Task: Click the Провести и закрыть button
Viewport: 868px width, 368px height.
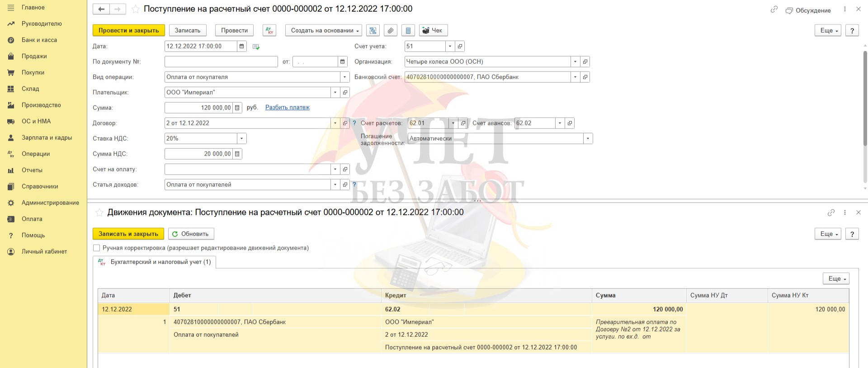Action: pyautogui.click(x=129, y=30)
